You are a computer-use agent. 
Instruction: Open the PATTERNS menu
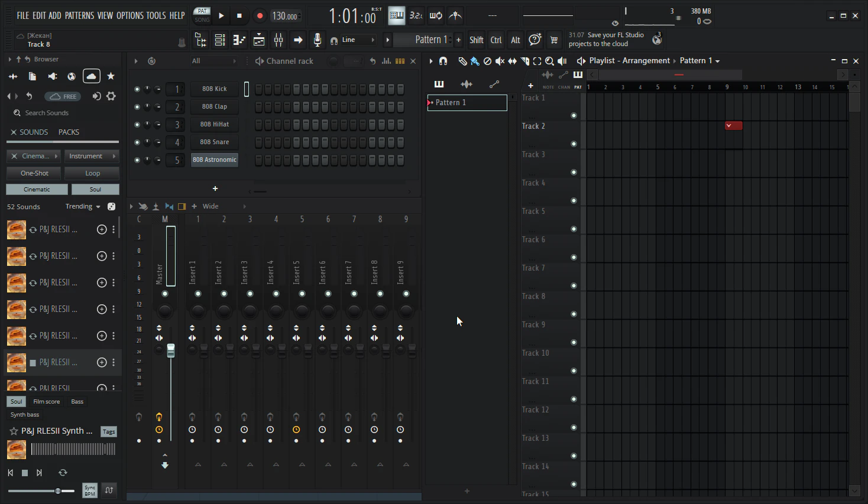[x=80, y=15]
